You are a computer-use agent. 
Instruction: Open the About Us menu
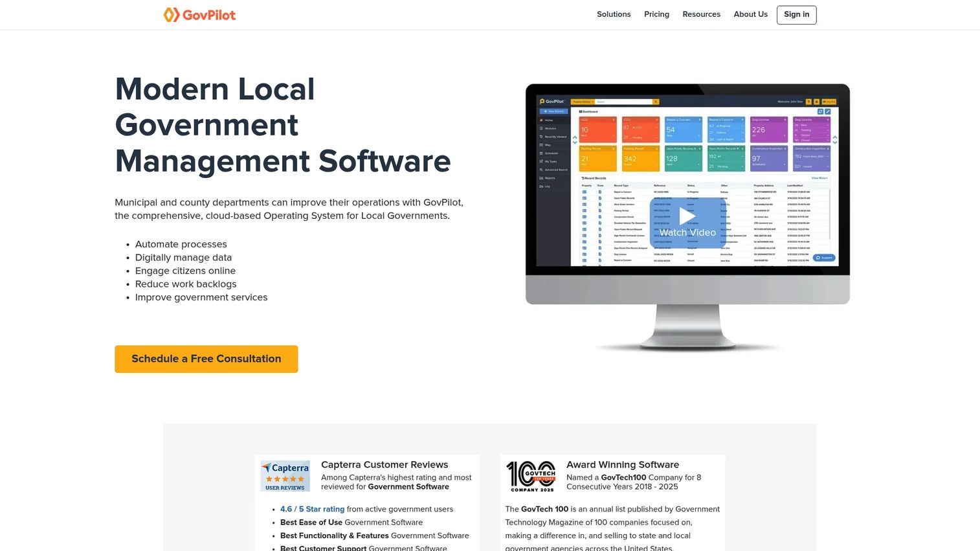coord(750,14)
